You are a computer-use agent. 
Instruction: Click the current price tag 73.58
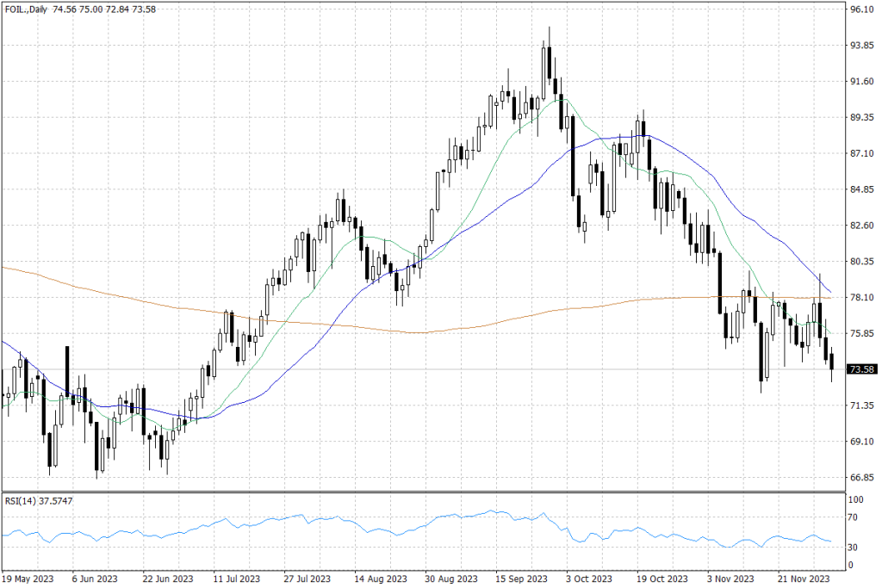861,369
